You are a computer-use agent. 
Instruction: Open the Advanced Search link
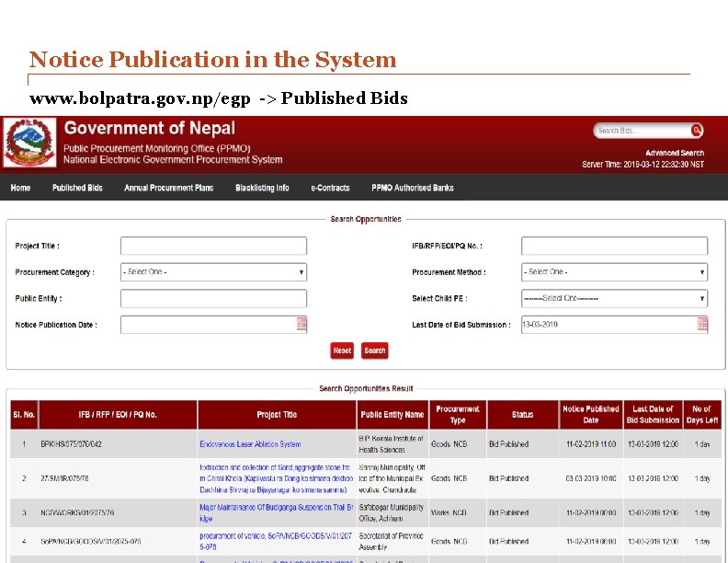pos(675,153)
